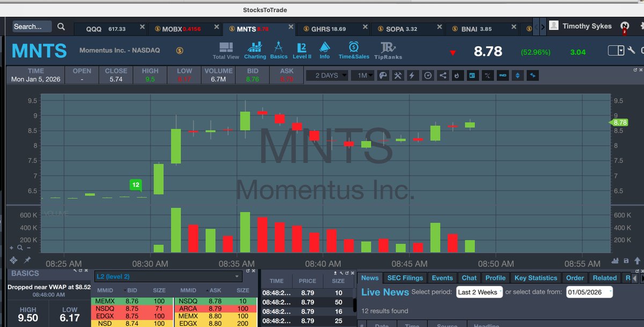Expand the 2 DAYS range dropdown
Viewport: 644px width, 327px height.
click(x=327, y=76)
